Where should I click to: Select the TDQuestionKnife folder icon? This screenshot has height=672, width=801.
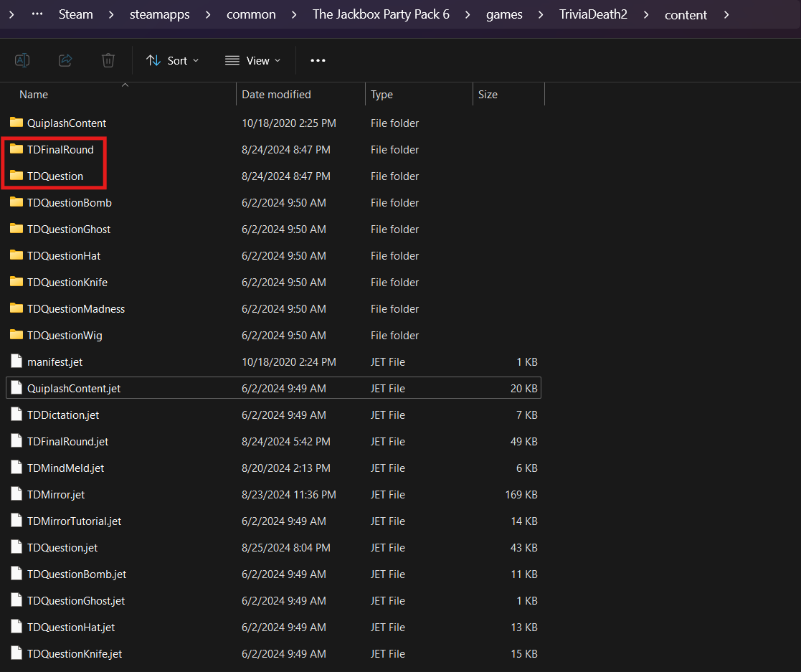point(16,282)
